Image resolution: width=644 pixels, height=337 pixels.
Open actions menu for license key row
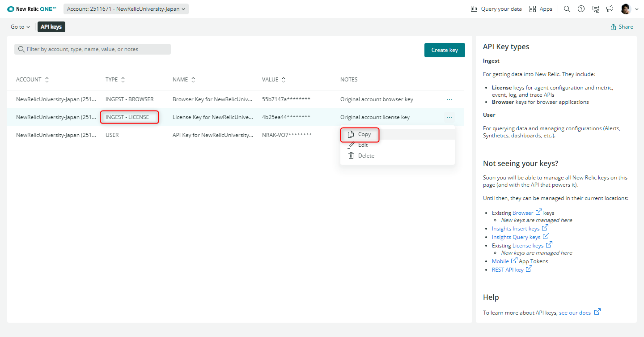(449, 117)
